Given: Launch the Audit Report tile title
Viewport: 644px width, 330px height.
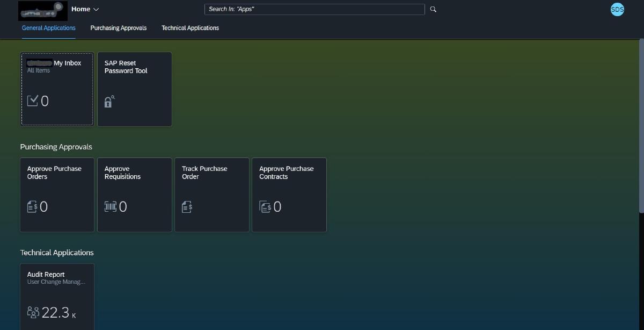Looking at the screenshot, I should pyautogui.click(x=46, y=274).
